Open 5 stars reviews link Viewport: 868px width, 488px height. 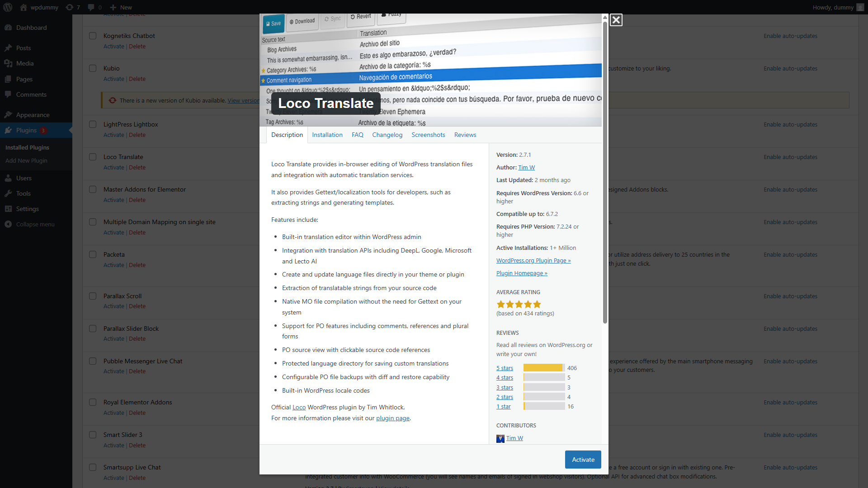(x=505, y=368)
